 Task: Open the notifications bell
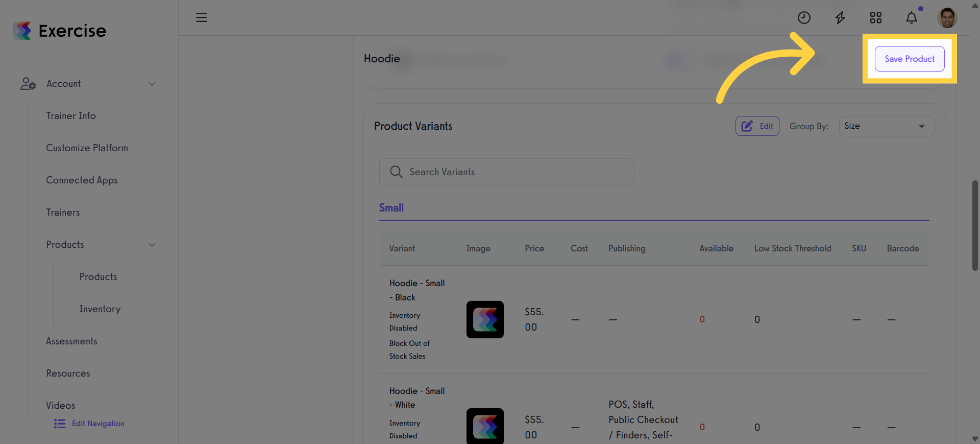click(912, 18)
